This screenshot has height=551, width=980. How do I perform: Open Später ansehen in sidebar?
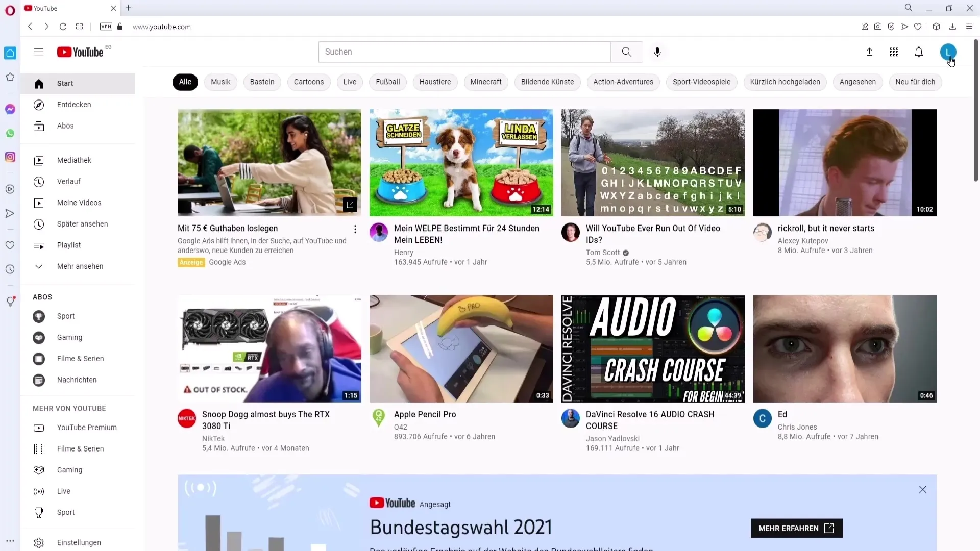(78, 224)
